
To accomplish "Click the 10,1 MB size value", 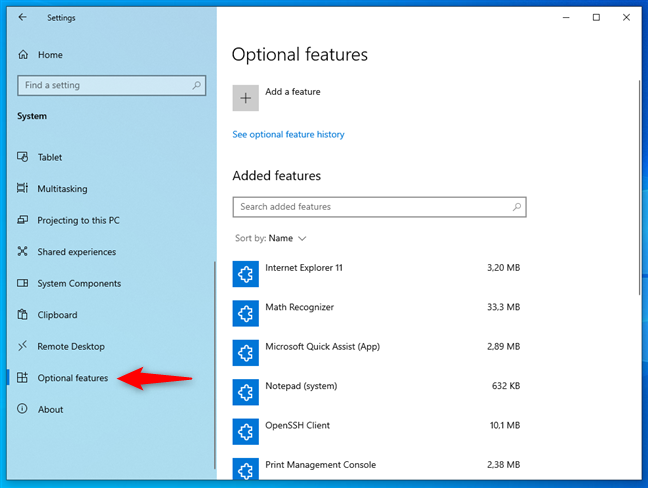I will click(x=505, y=425).
